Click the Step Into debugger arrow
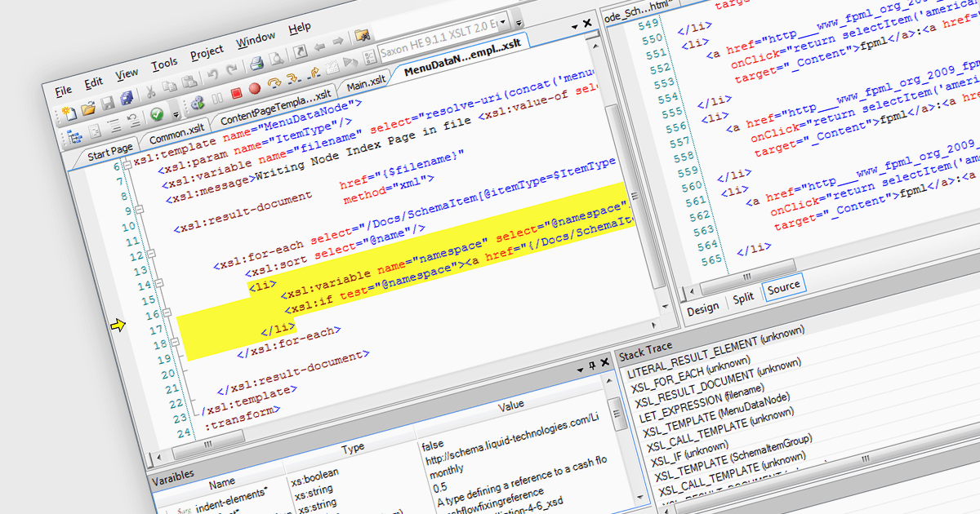 tap(292, 77)
